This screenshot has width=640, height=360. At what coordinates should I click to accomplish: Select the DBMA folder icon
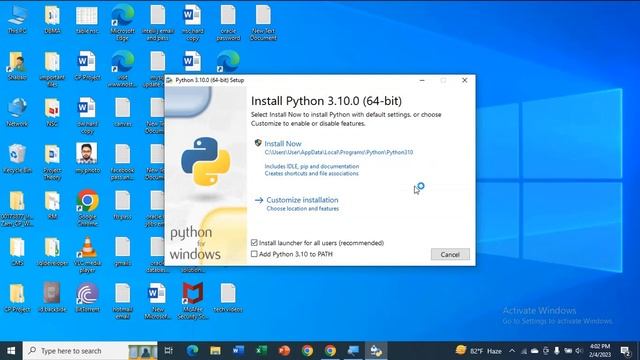point(52,20)
